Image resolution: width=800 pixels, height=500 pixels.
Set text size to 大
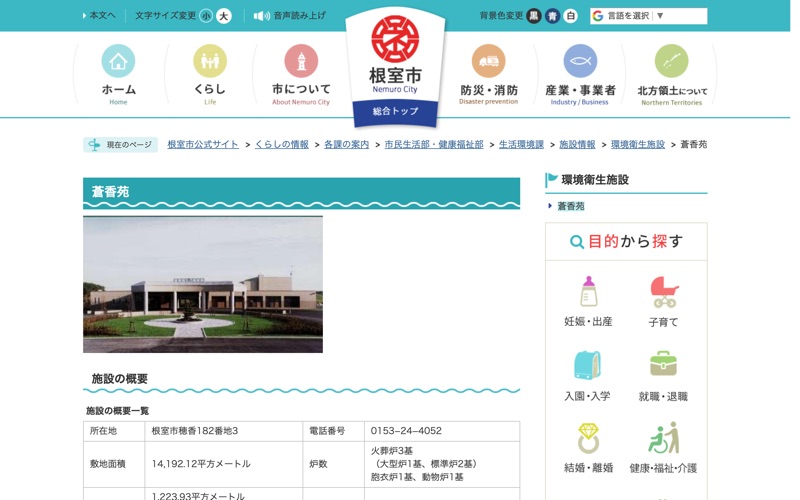223,16
